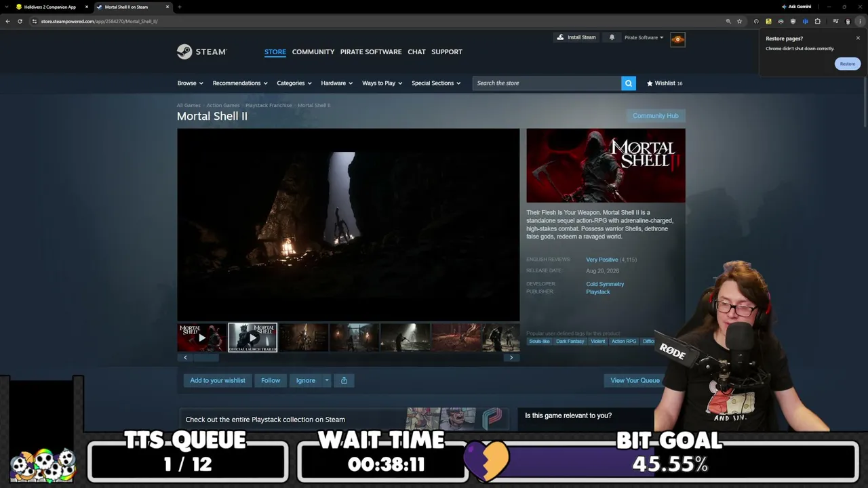The image size is (868, 488).
Task: Click the Ask Gemini button
Action: click(x=796, y=7)
